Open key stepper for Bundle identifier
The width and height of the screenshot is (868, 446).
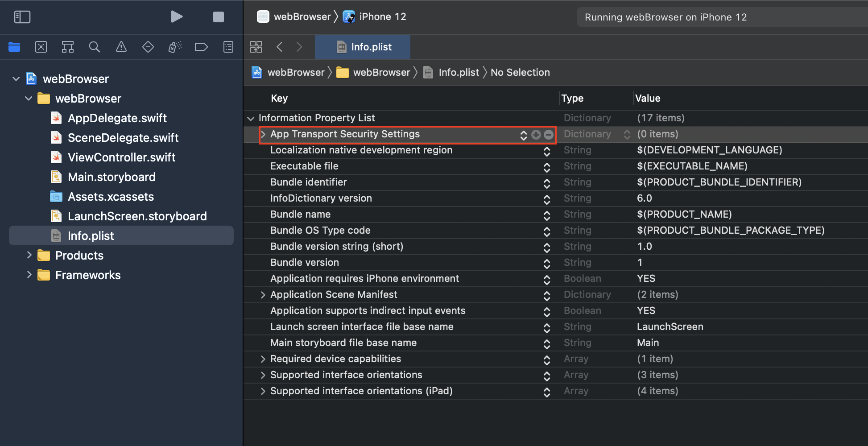[547, 183]
